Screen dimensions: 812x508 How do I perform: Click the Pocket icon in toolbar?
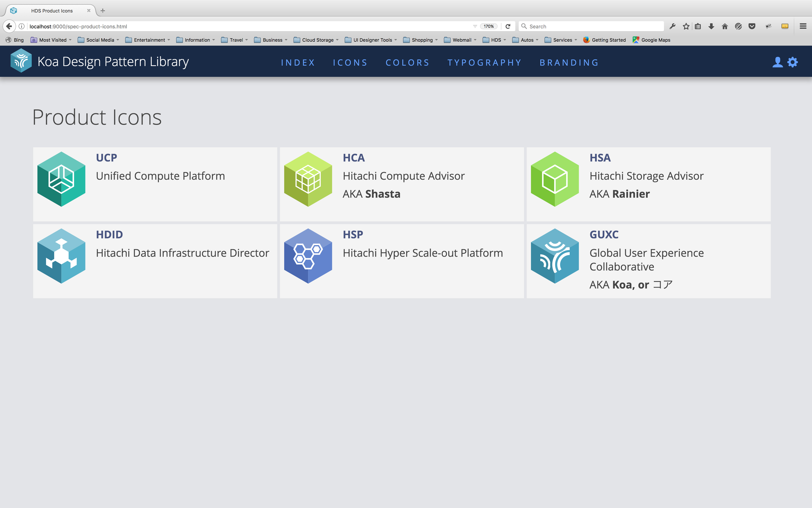[x=752, y=26]
